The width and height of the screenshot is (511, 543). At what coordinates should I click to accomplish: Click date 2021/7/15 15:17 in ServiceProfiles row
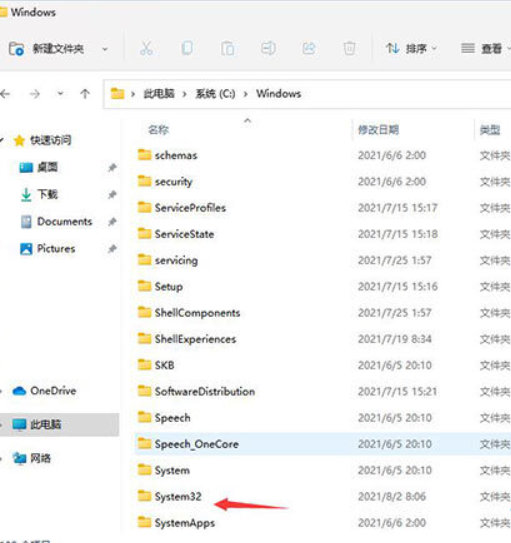point(398,208)
